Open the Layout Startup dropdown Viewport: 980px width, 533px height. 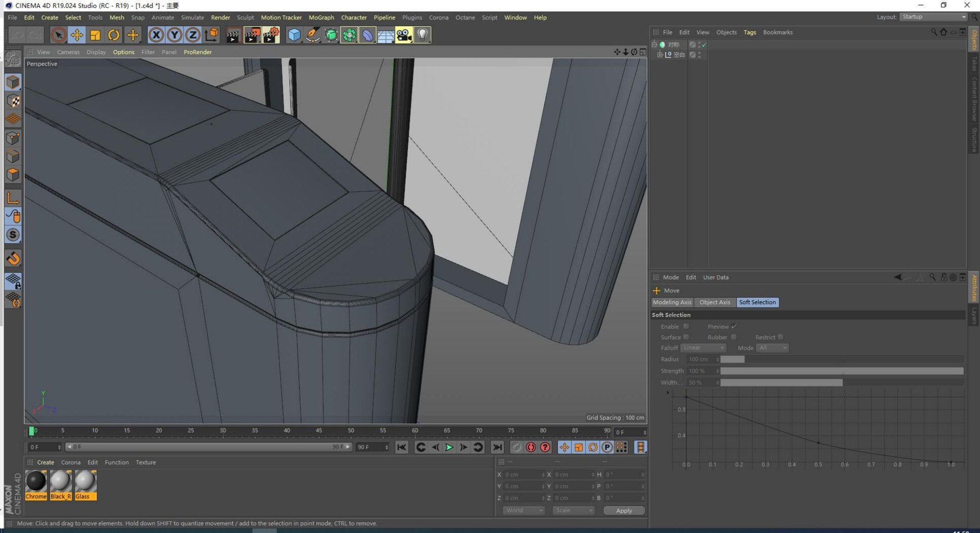click(x=933, y=17)
